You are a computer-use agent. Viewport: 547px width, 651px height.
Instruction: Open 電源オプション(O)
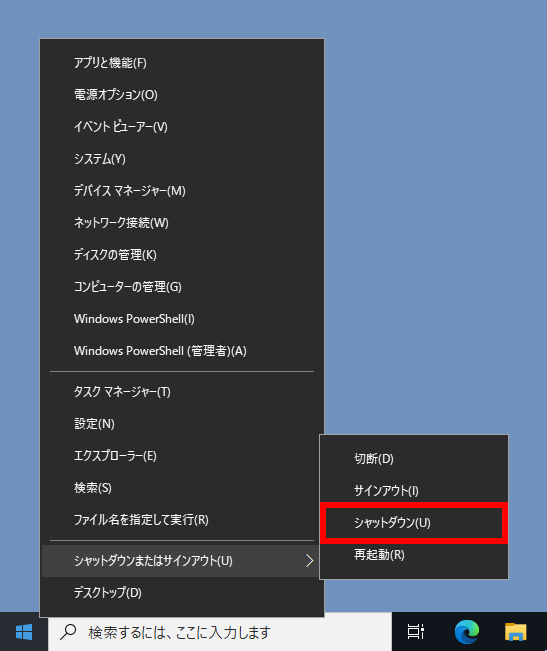click(x=182, y=95)
